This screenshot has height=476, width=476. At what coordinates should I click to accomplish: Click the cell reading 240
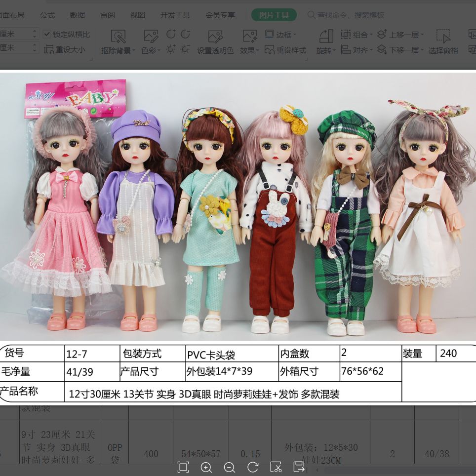click(x=456, y=354)
